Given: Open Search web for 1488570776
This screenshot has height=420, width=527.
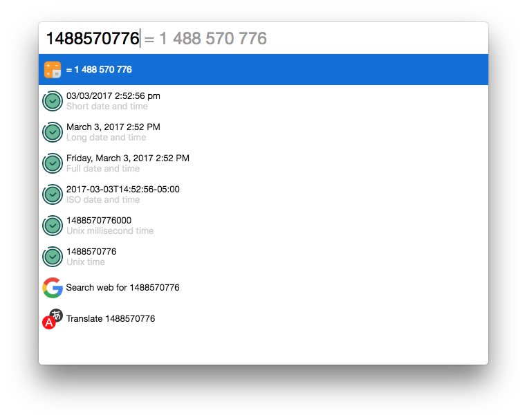Looking at the screenshot, I should click(x=263, y=288).
